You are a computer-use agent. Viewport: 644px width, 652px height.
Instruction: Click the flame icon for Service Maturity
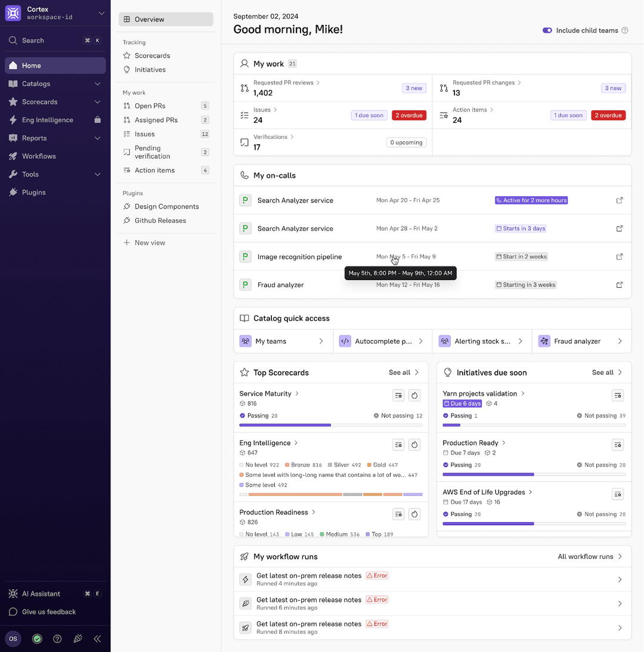pos(415,395)
